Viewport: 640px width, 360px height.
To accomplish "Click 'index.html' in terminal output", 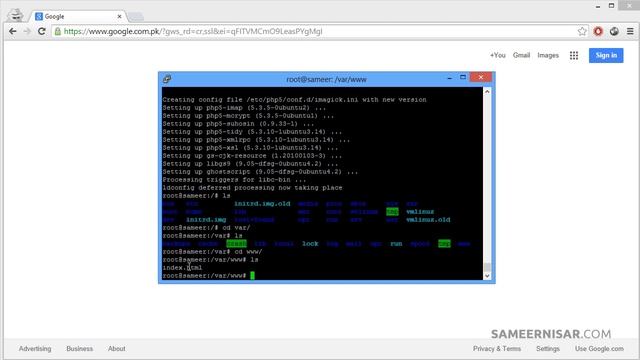I will coord(182,268).
